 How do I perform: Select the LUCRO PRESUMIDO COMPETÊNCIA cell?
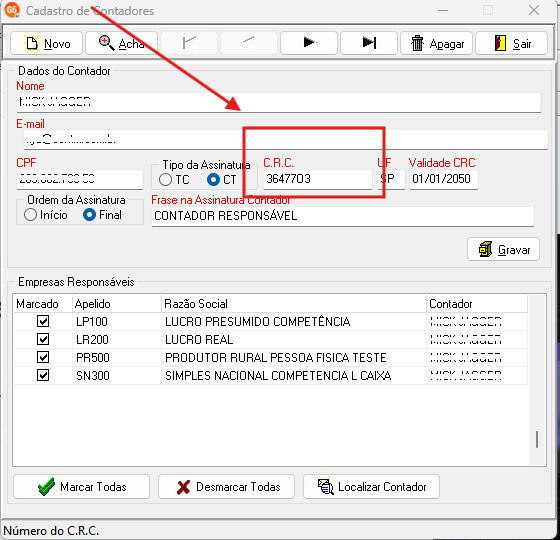coord(294,322)
